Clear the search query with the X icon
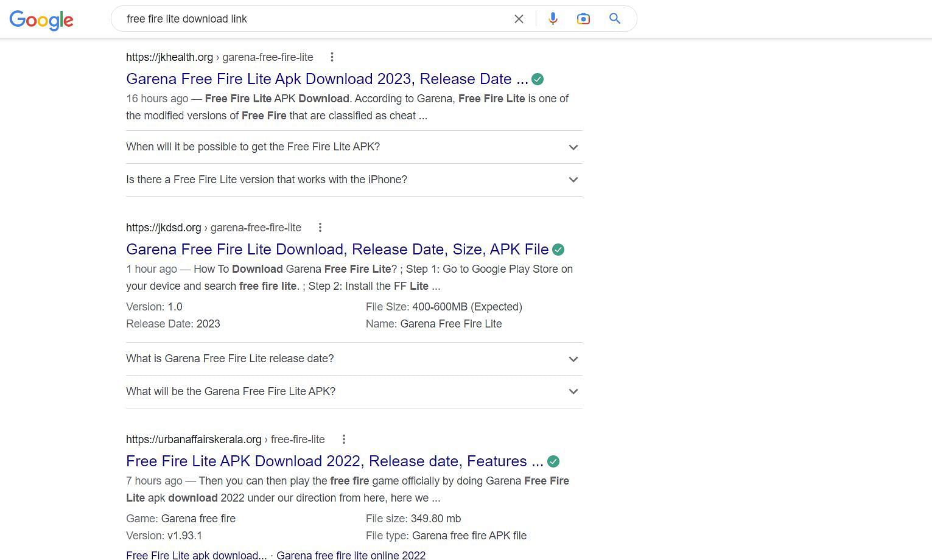This screenshot has height=560, width=932. 519,19
